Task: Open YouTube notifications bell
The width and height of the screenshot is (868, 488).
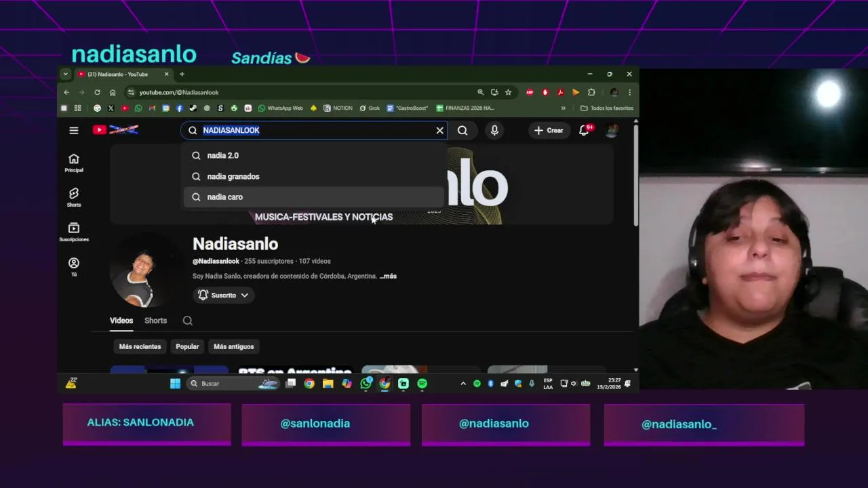Action: click(584, 130)
